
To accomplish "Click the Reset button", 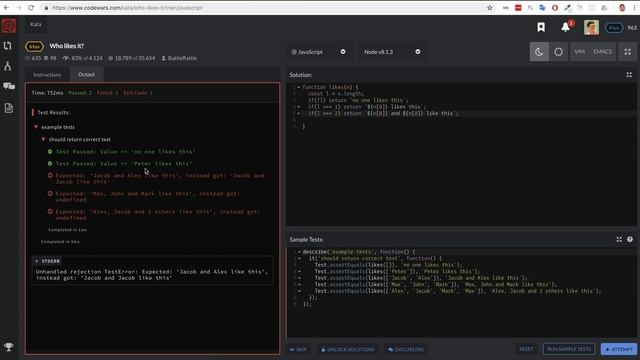I will point(526,349).
